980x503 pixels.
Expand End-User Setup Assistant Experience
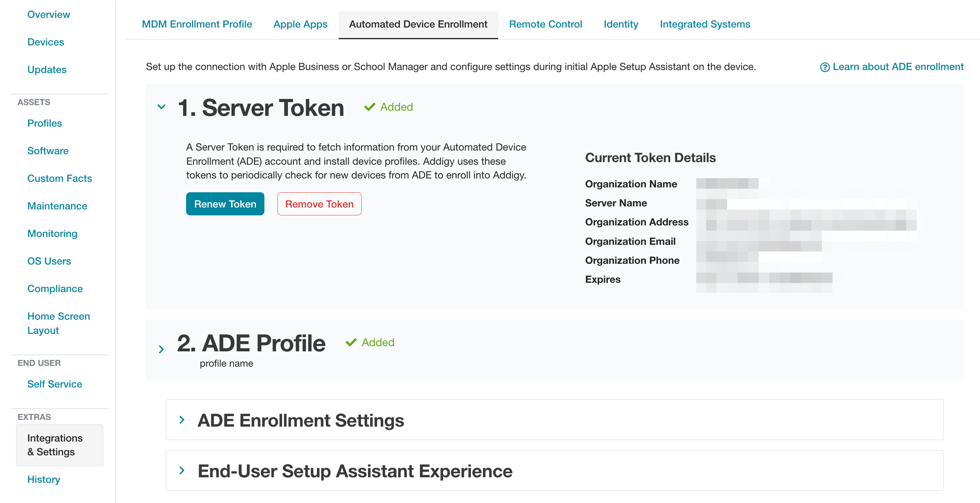pos(182,470)
